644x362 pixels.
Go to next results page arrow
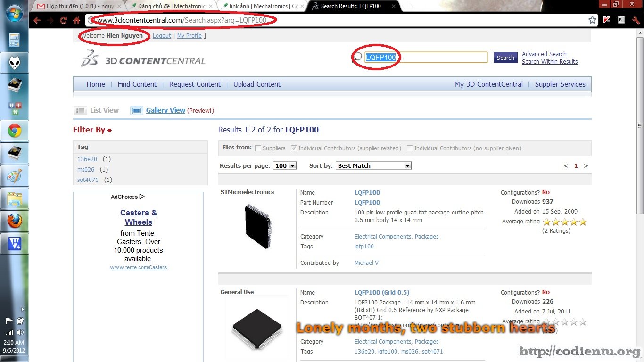[x=586, y=166]
